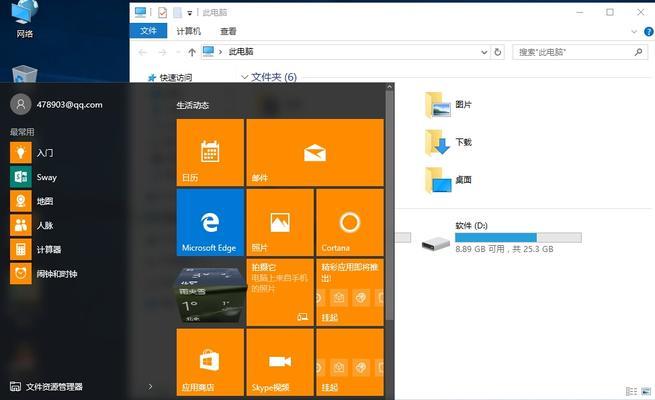
Task: Select 快速访问 in navigation pane
Action: 170,78
